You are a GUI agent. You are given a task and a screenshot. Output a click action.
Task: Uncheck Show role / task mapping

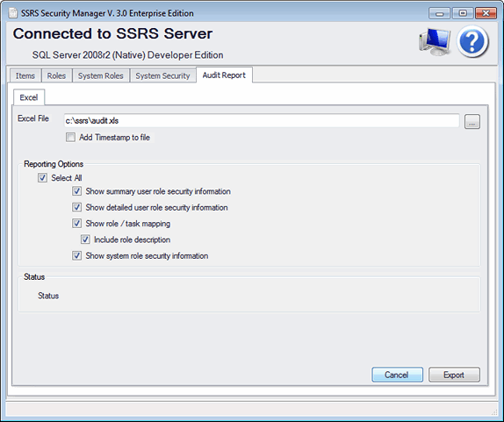(76, 224)
